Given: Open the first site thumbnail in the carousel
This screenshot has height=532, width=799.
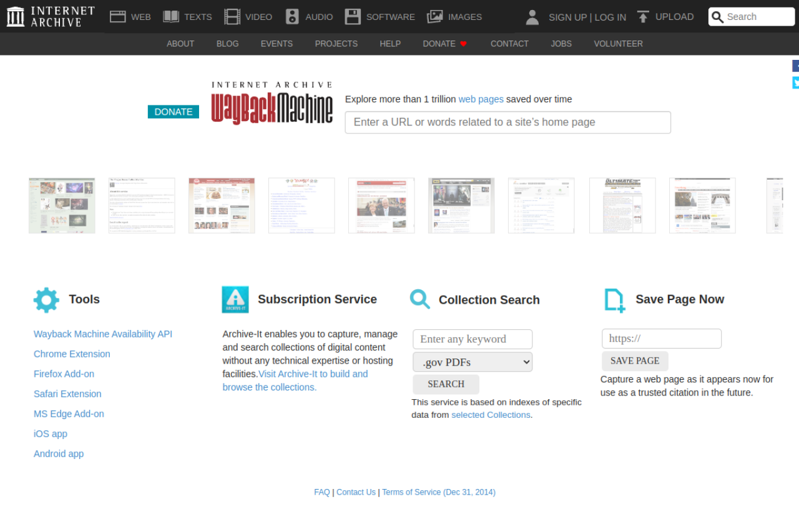Looking at the screenshot, I should pyautogui.click(x=62, y=206).
